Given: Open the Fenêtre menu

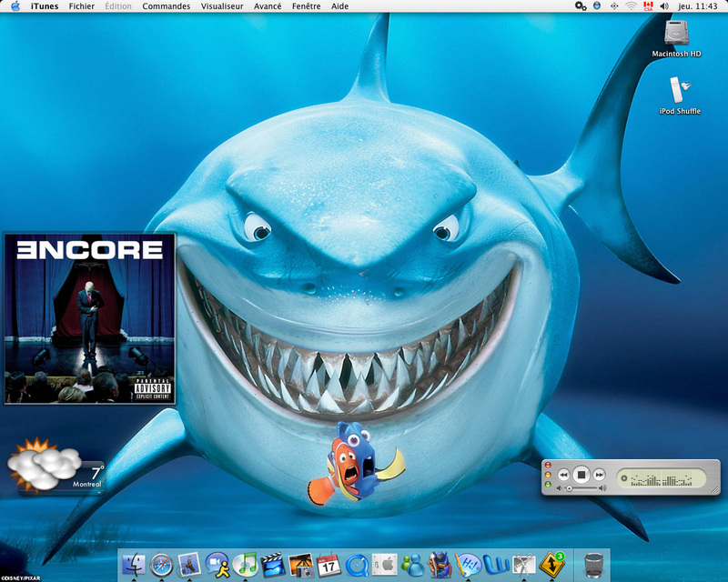Looking at the screenshot, I should tap(307, 6).
